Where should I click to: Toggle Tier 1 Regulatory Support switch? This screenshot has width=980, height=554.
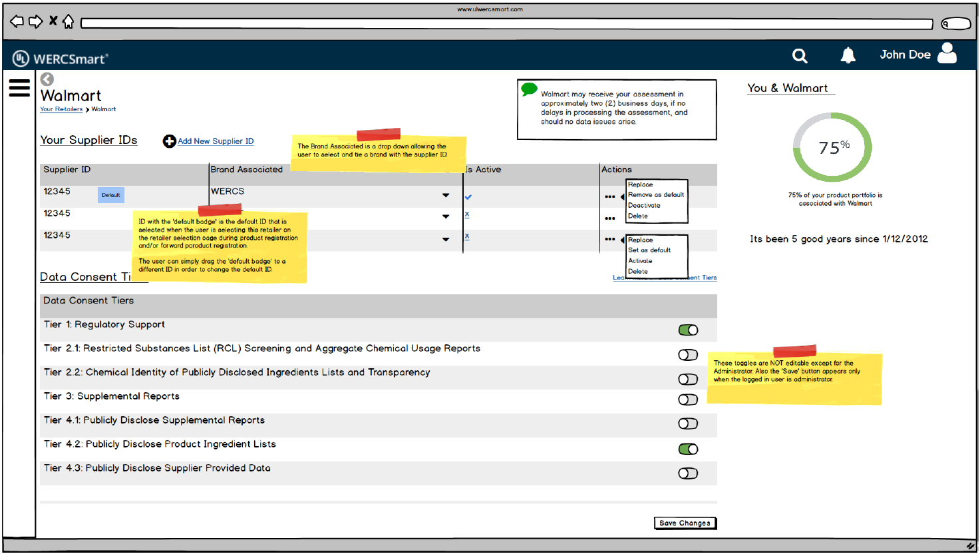(688, 330)
